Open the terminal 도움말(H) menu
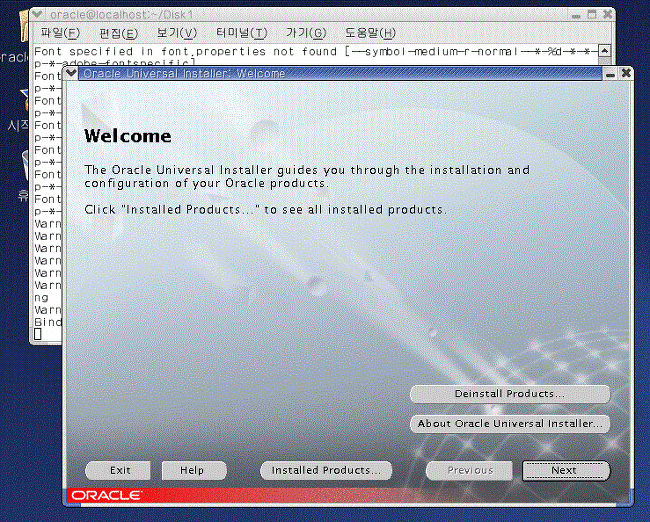Image resolution: width=650 pixels, height=522 pixels. click(x=370, y=33)
